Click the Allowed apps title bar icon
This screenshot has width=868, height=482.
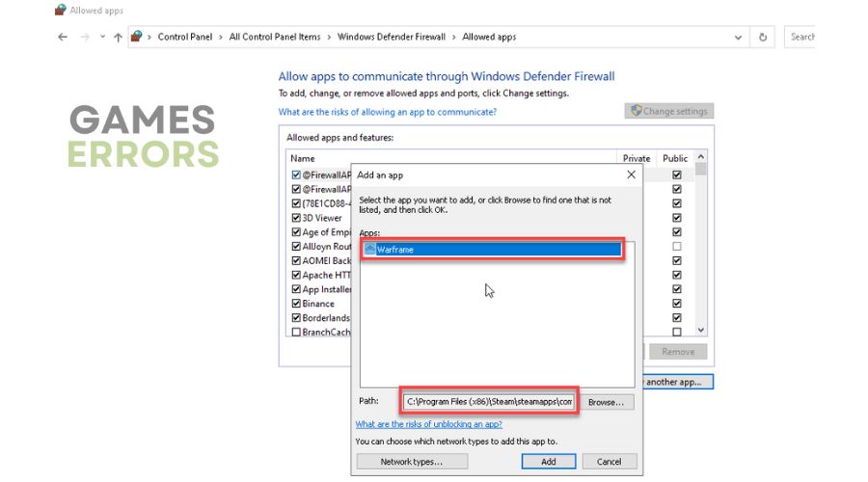click(61, 10)
